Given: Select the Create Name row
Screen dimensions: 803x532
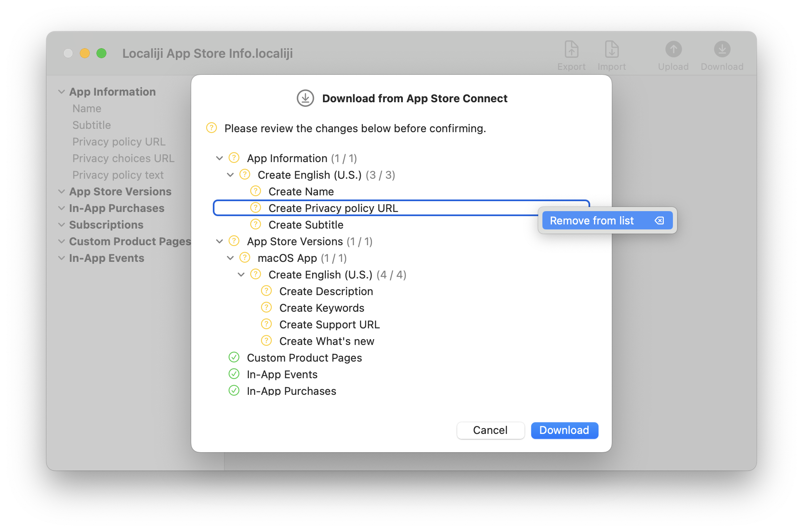Looking at the screenshot, I should tap(401, 191).
